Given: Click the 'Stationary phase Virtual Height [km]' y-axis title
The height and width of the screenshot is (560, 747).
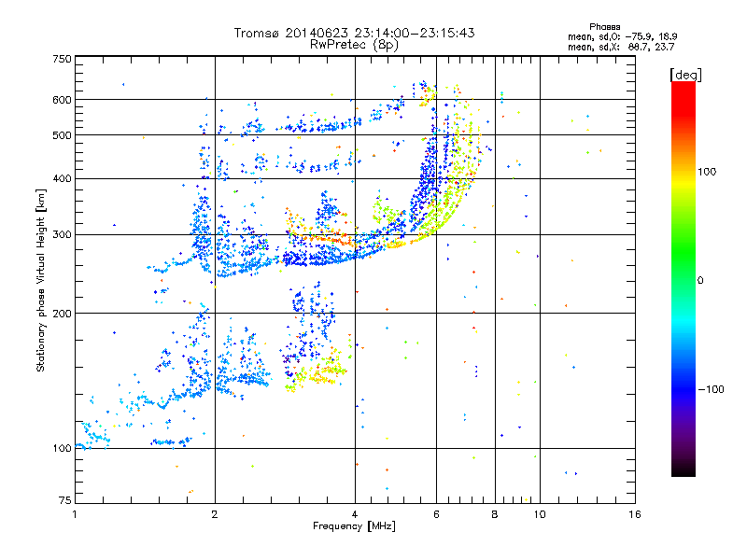Looking at the screenshot, I should tap(41, 281).
